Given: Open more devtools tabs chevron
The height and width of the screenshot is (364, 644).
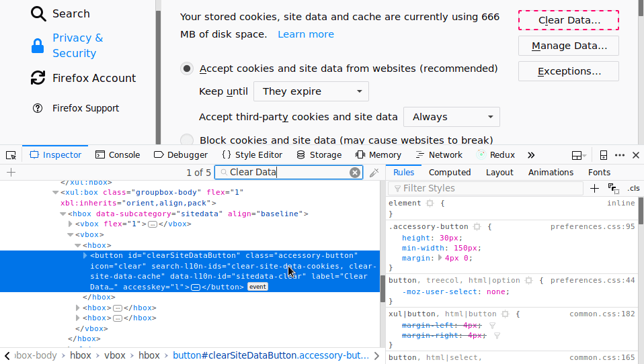Looking at the screenshot, I should pyautogui.click(x=531, y=155).
